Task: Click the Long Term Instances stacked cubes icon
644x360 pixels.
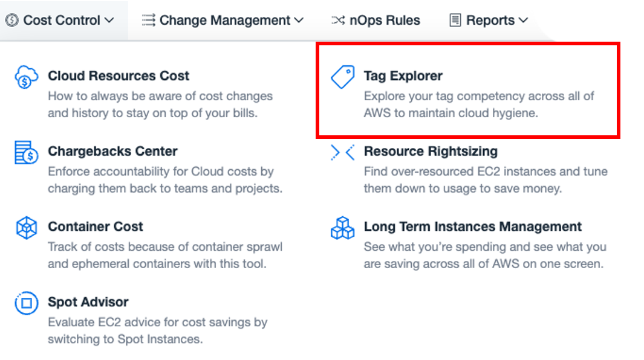Action: click(342, 228)
